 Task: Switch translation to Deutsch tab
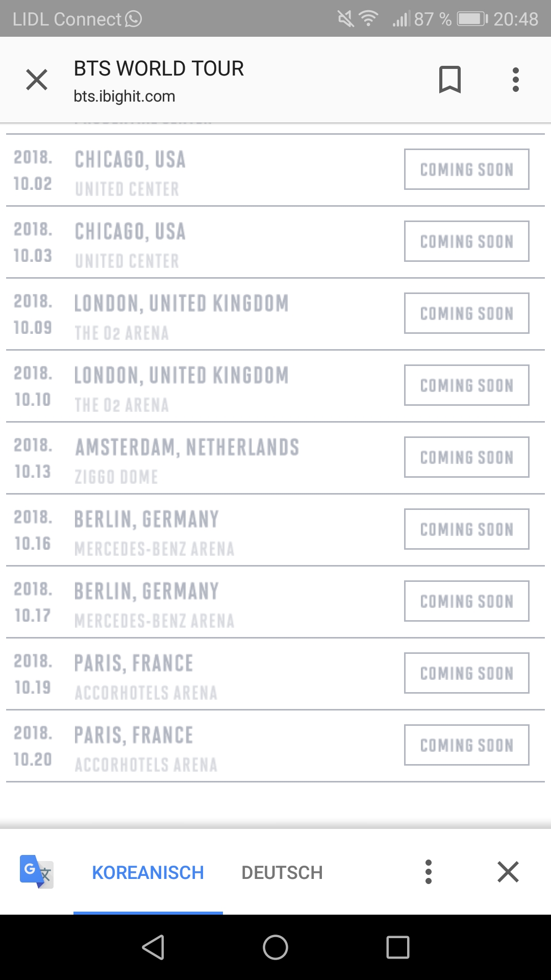pyautogui.click(x=282, y=872)
